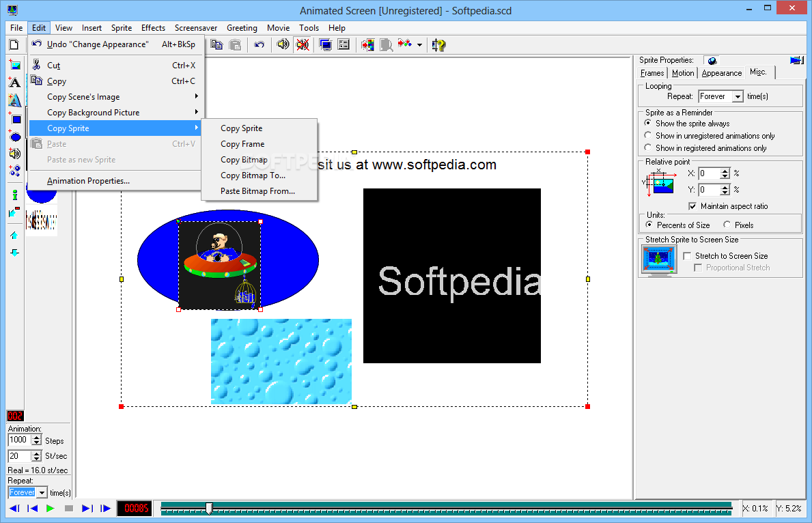Click the options list toolbar icon
This screenshot has width=812, height=523.
coord(344,44)
